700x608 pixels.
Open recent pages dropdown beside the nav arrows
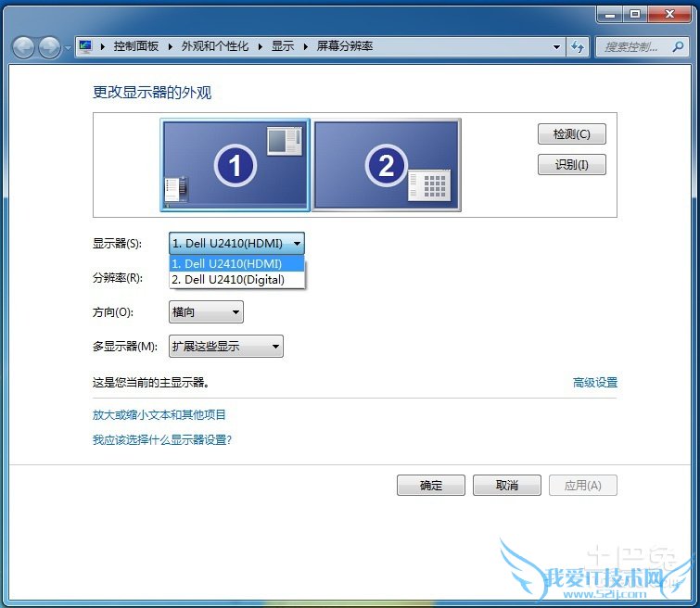click(68, 47)
